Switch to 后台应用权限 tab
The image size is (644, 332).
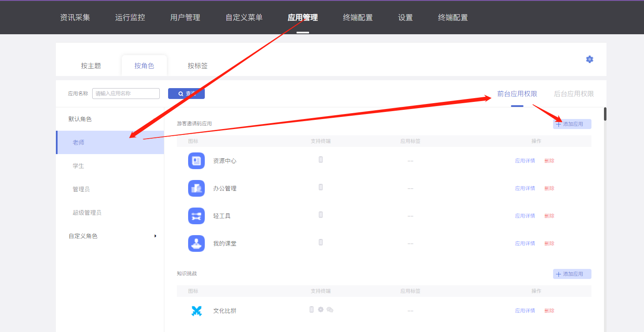click(x=574, y=94)
